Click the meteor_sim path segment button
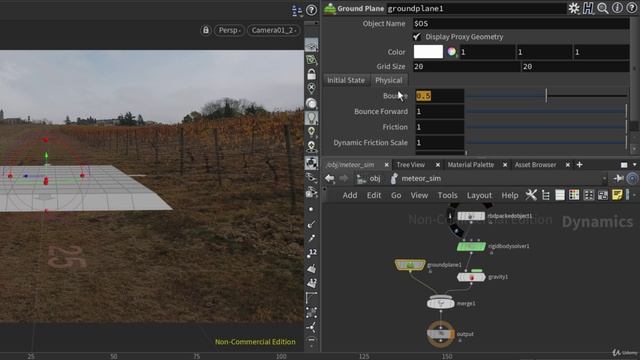This screenshot has height=360, width=640. [x=416, y=178]
